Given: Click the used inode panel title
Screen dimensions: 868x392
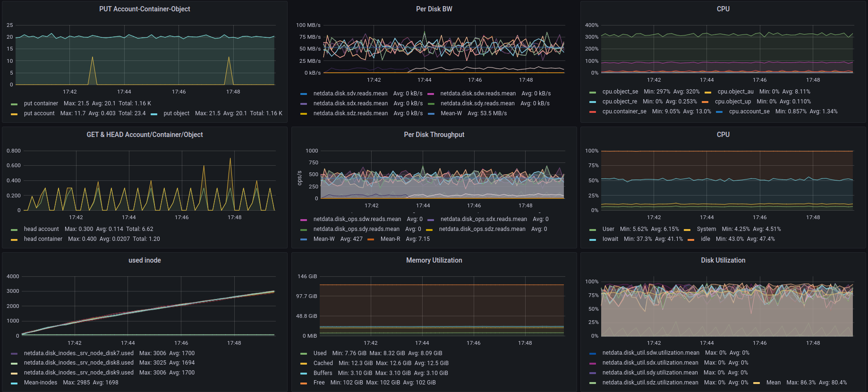Looking at the screenshot, I should pyautogui.click(x=145, y=260).
